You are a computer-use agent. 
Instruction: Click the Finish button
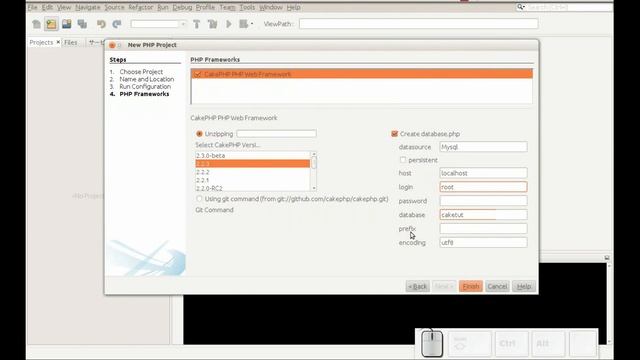(x=471, y=286)
